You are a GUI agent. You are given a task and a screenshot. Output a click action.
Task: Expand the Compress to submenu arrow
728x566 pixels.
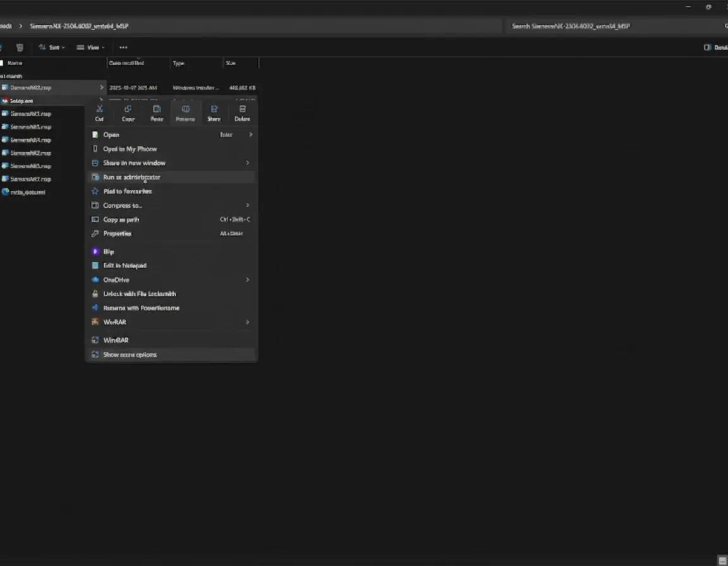point(248,205)
